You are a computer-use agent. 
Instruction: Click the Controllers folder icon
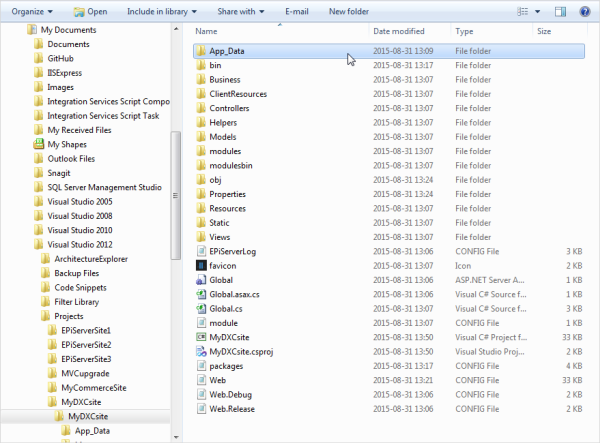[x=200, y=108]
